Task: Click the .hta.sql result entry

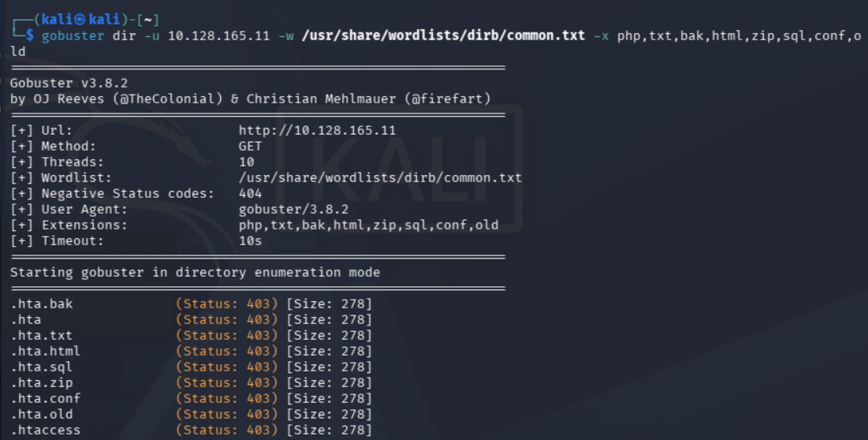Action: [x=42, y=367]
